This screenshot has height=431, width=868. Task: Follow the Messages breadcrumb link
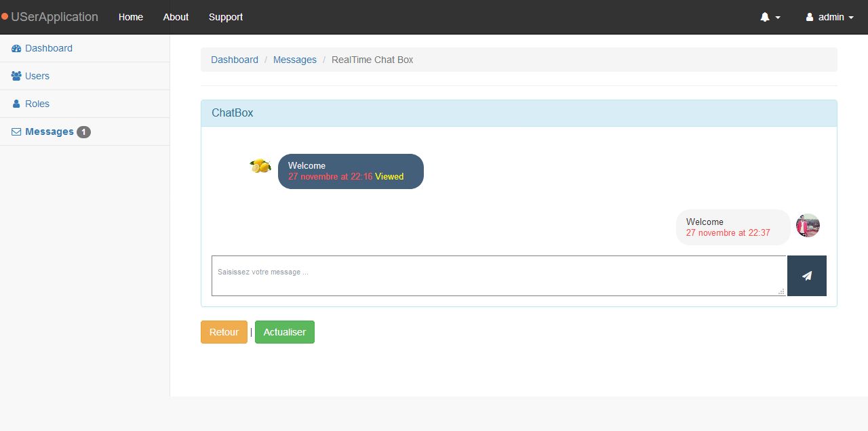point(295,60)
